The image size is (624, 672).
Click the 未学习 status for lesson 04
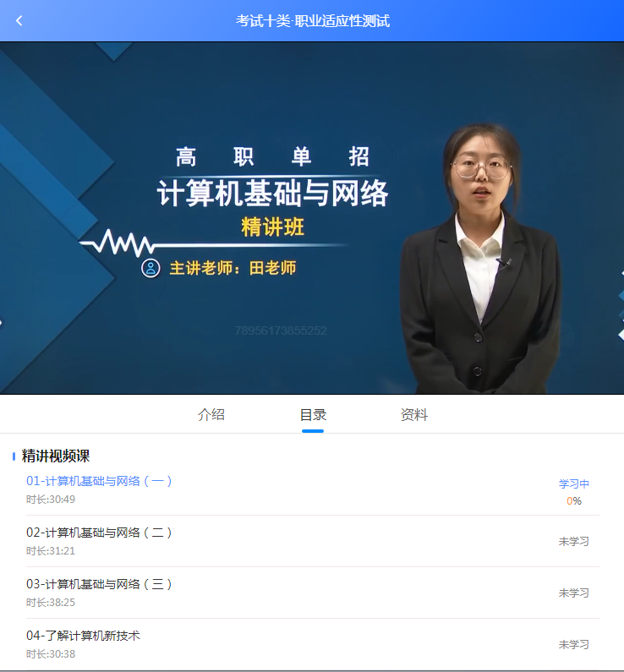pyautogui.click(x=573, y=645)
